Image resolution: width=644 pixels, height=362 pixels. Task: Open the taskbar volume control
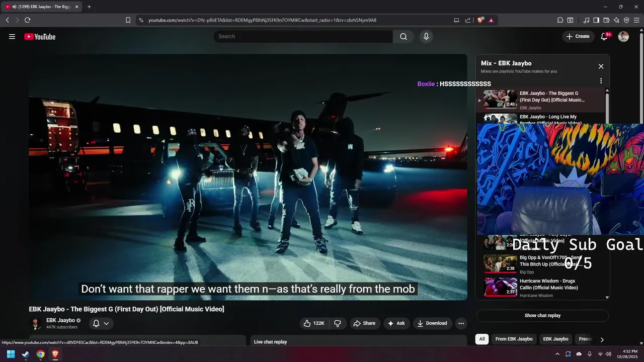(x=608, y=354)
